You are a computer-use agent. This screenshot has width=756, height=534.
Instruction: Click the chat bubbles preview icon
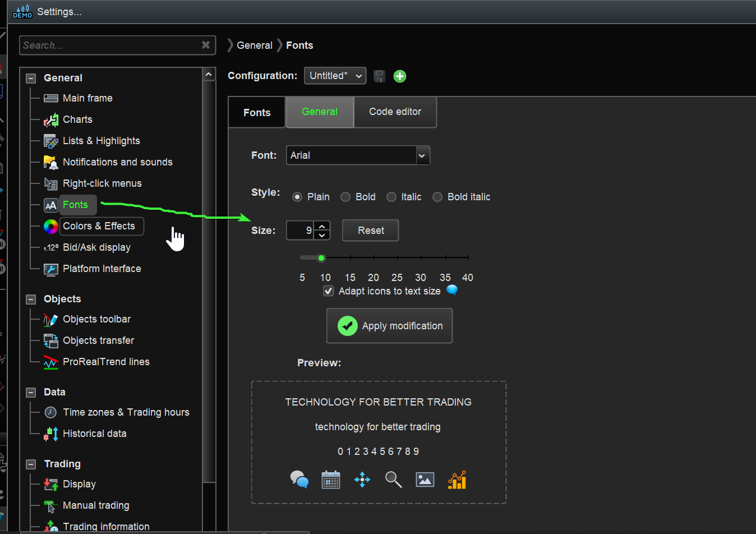[x=299, y=480]
